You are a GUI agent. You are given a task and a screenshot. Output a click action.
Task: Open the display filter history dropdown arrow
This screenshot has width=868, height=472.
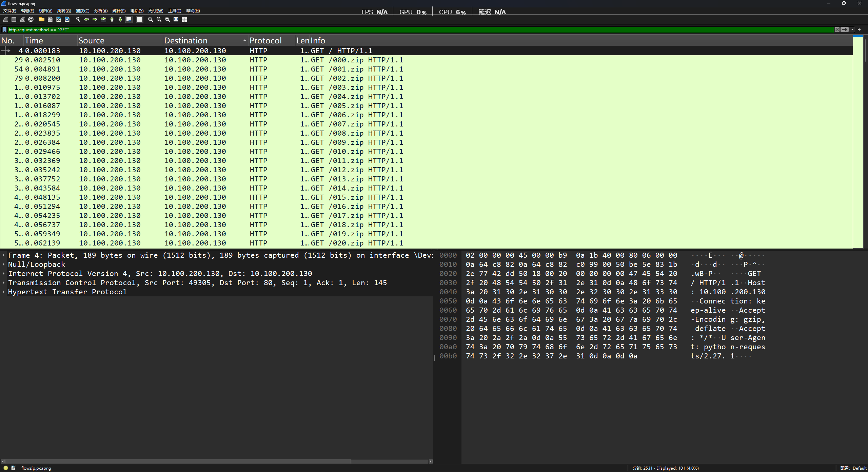(852, 29)
